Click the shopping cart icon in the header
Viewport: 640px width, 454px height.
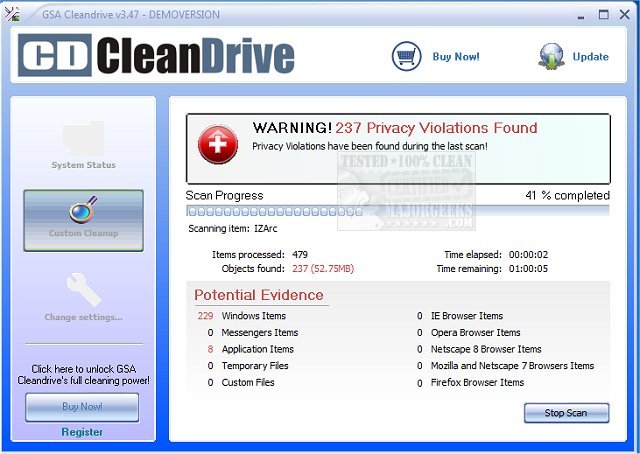click(x=407, y=56)
